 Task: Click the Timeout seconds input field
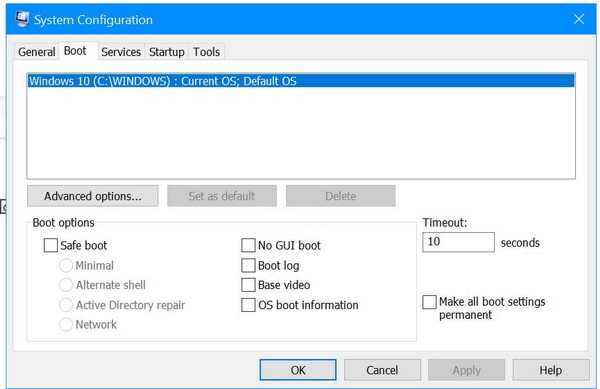[458, 242]
